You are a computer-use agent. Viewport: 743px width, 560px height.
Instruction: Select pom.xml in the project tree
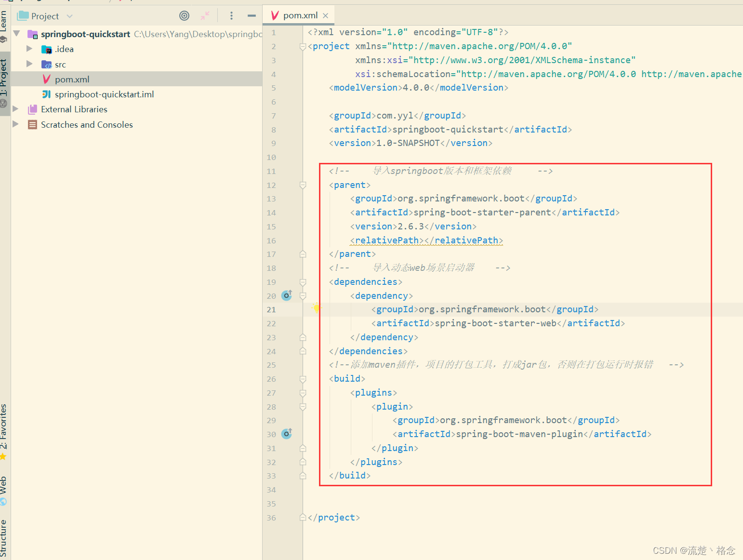136,79
